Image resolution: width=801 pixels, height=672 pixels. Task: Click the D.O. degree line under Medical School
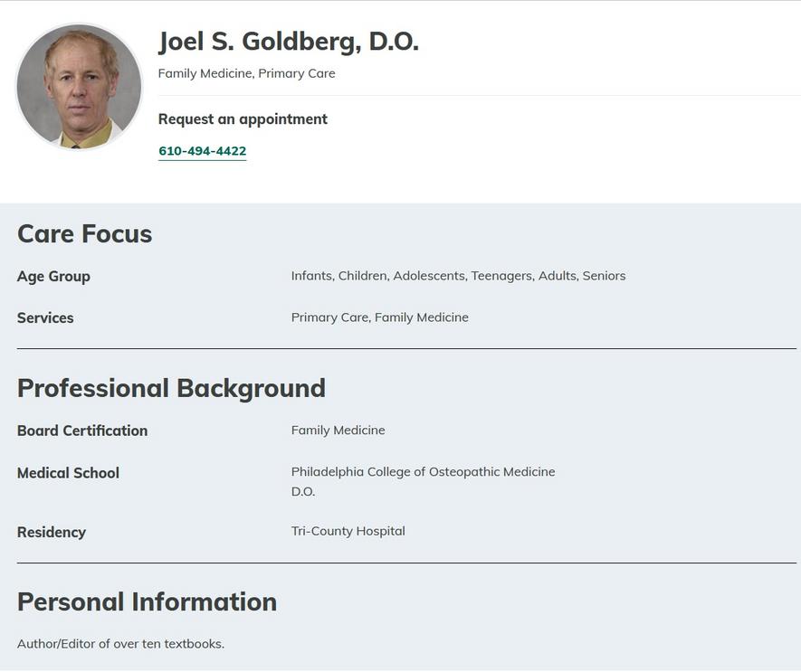click(303, 492)
